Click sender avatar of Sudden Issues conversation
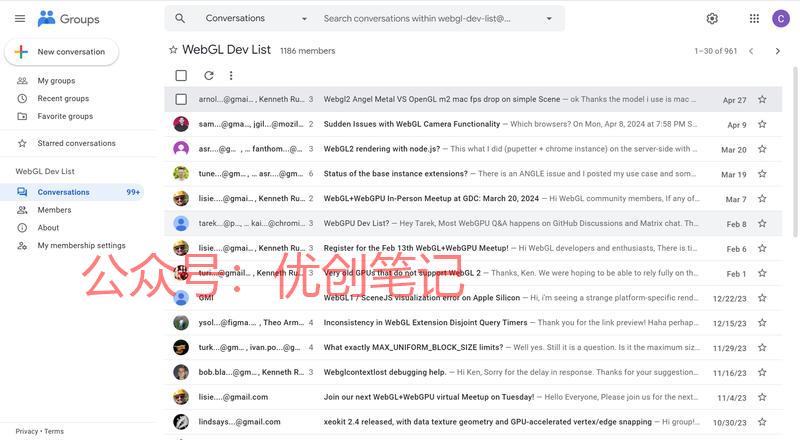This screenshot has height=440, width=800. (181, 124)
